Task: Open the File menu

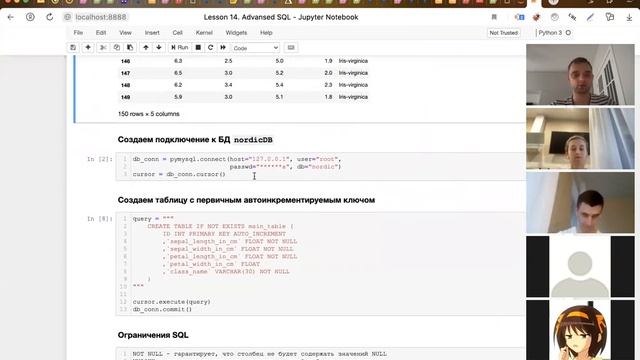Action: 78,33
